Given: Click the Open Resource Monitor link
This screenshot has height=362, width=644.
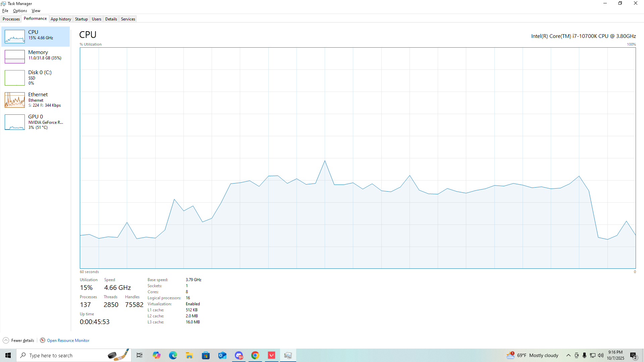Looking at the screenshot, I should coord(68,341).
